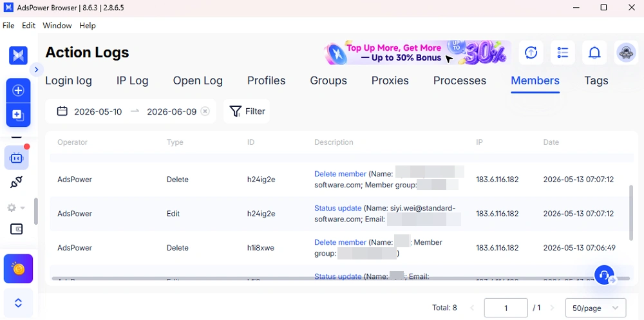Open the RPA robot icon
This screenshot has width=644, height=320.
coord(17,158)
